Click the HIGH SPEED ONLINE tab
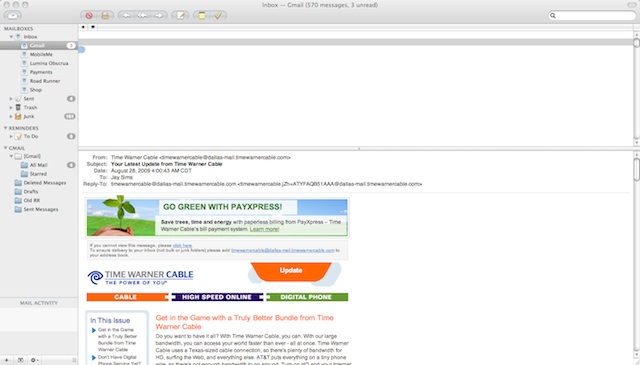The image size is (640, 365). (x=217, y=297)
